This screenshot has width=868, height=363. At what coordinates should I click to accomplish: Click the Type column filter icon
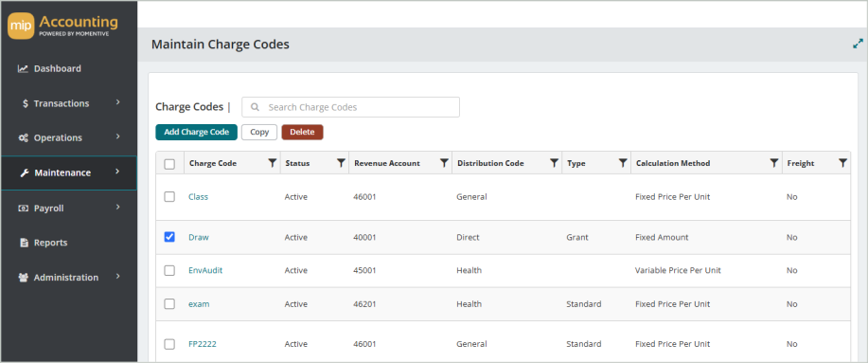(x=623, y=163)
